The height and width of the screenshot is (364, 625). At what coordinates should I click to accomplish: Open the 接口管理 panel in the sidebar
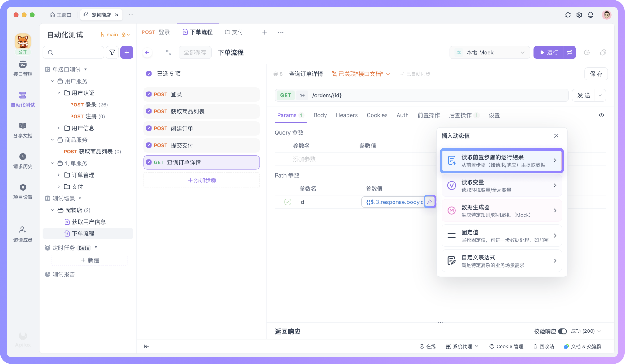point(23,69)
